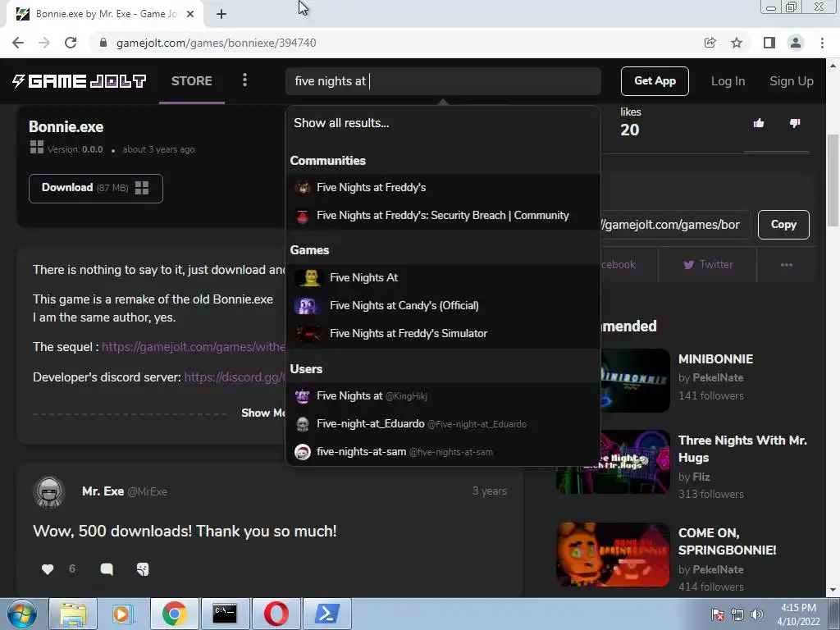
Task: Click five-nights-at-sam user avatar icon
Action: (303, 452)
